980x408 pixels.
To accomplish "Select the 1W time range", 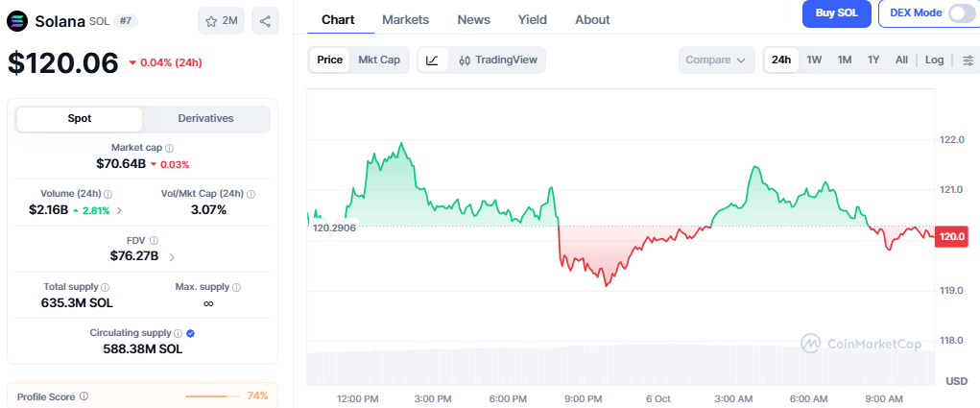I will (x=814, y=60).
